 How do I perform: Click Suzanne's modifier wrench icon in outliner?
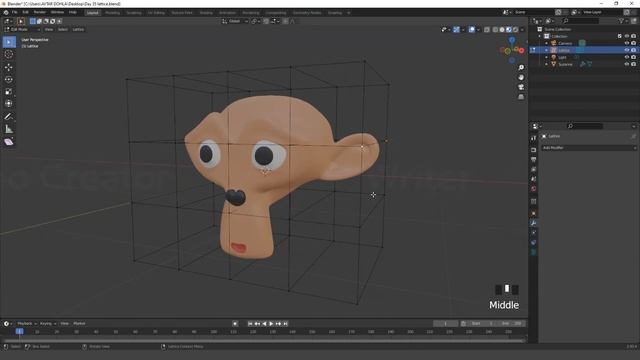(x=582, y=64)
